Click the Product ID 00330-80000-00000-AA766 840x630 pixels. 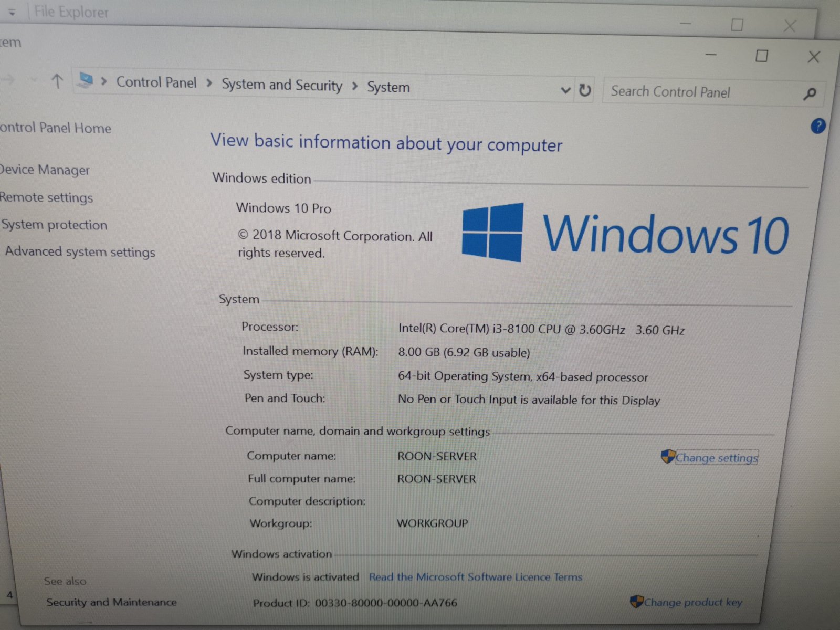click(355, 603)
